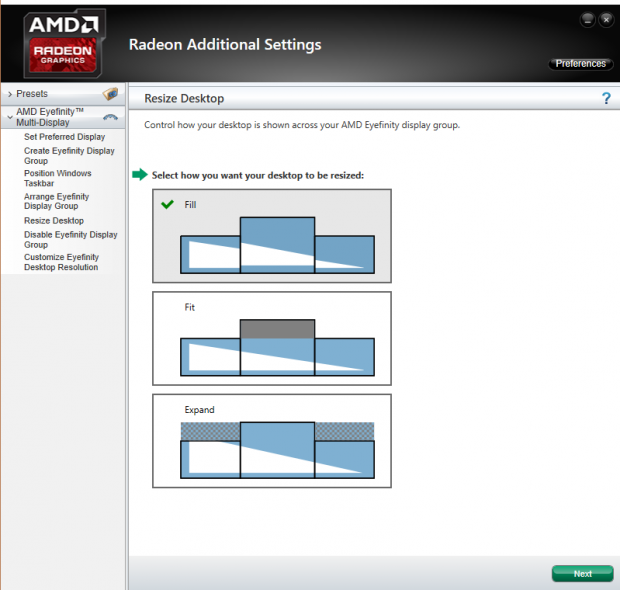Minimize the Radeon settings window
Image resolution: width=620 pixels, height=590 pixels.
[588, 19]
